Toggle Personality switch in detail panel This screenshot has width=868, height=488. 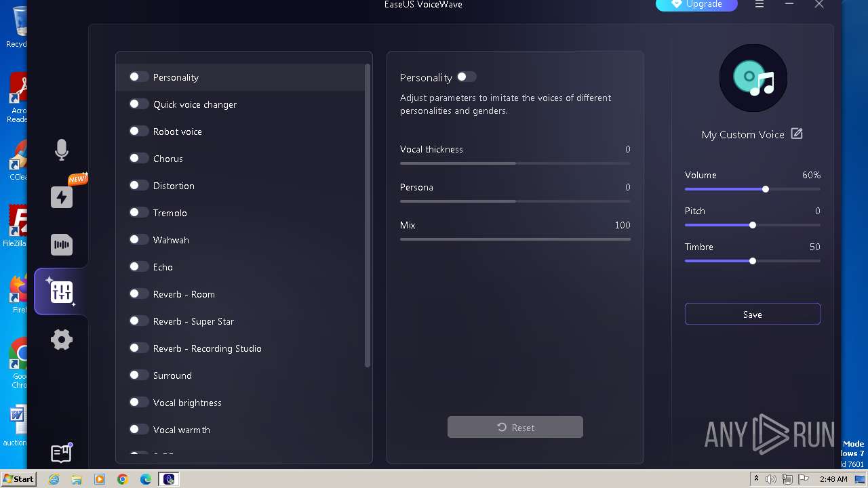(x=467, y=77)
